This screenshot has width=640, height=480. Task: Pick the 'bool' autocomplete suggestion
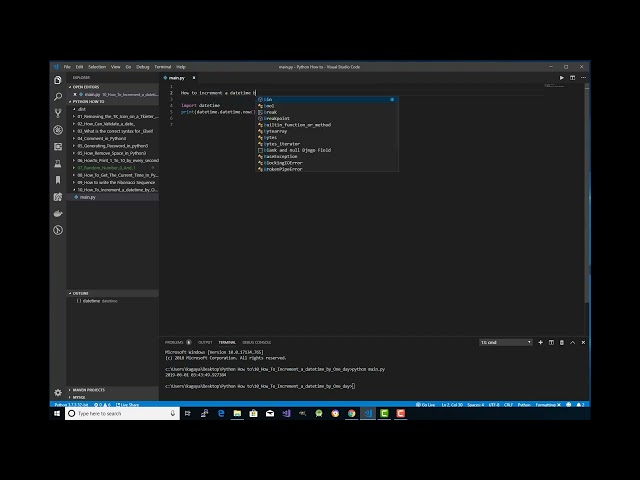pos(327,106)
